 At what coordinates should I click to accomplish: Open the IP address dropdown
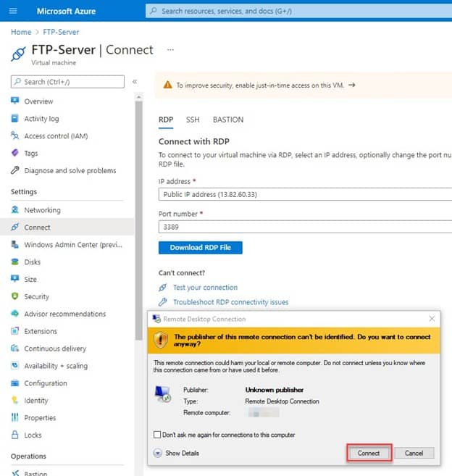click(304, 194)
